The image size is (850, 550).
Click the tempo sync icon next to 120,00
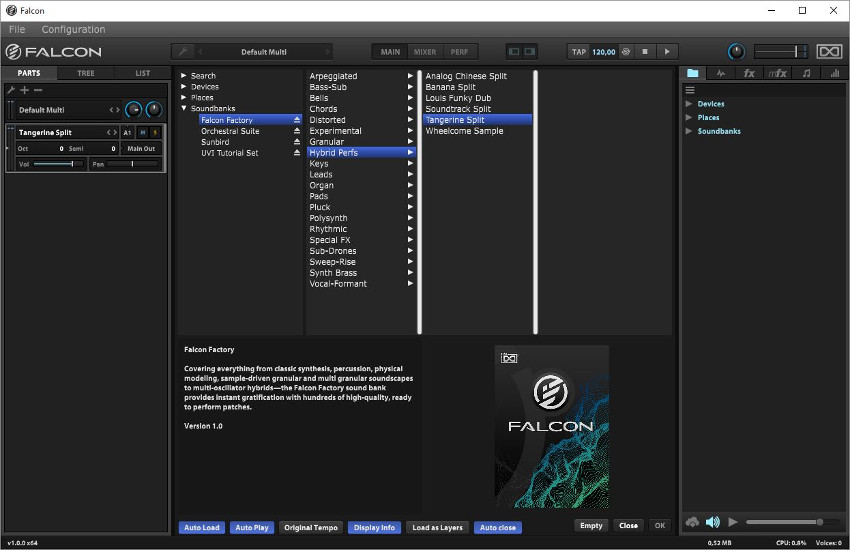pyautogui.click(x=626, y=51)
